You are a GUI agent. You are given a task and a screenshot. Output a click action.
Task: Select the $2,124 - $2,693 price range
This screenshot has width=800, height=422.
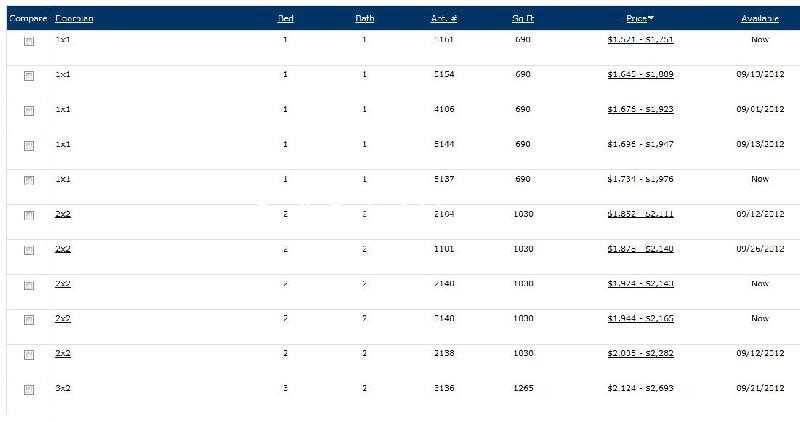coord(640,388)
